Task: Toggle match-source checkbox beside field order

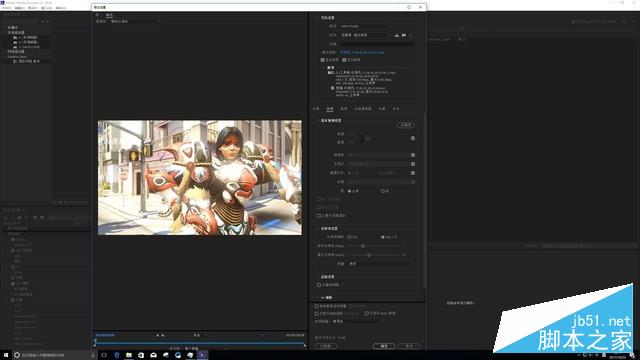Action: point(413,164)
